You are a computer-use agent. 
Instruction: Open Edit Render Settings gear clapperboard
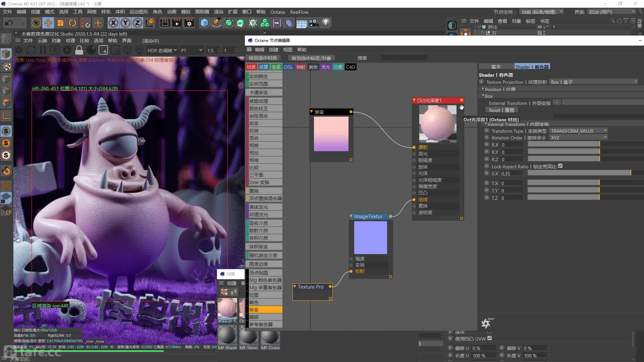pyautogui.click(x=189, y=23)
